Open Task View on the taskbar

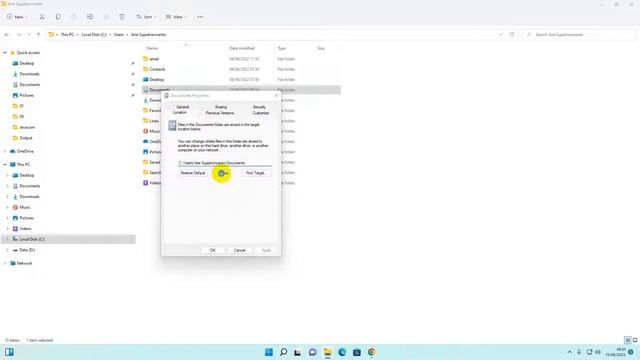pyautogui.click(x=298, y=352)
